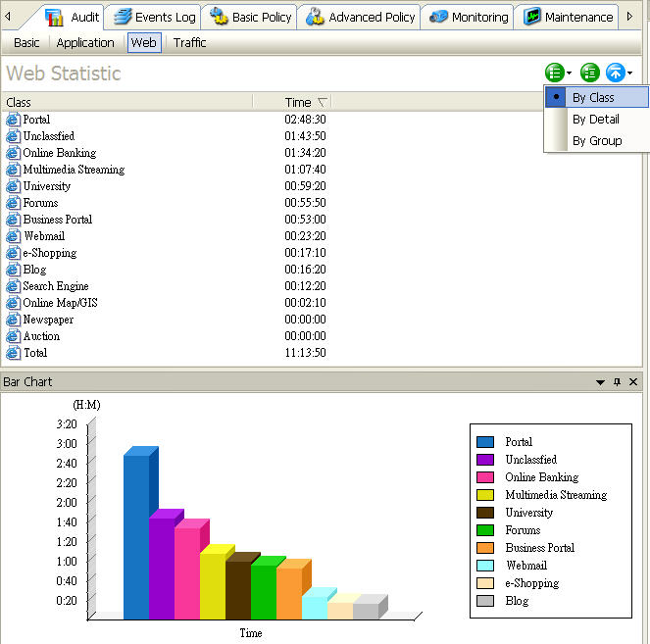
Task: Click the Portal row web icon
Action: coord(13,120)
